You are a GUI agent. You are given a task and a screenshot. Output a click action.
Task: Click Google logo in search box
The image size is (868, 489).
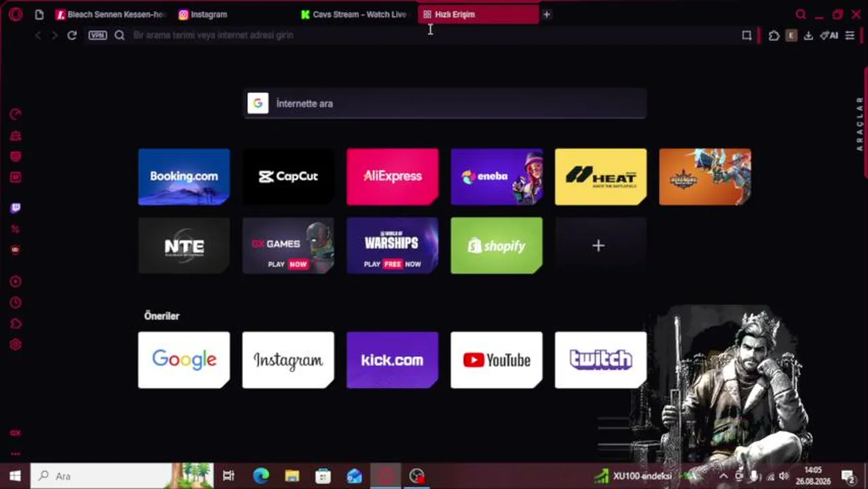point(258,103)
